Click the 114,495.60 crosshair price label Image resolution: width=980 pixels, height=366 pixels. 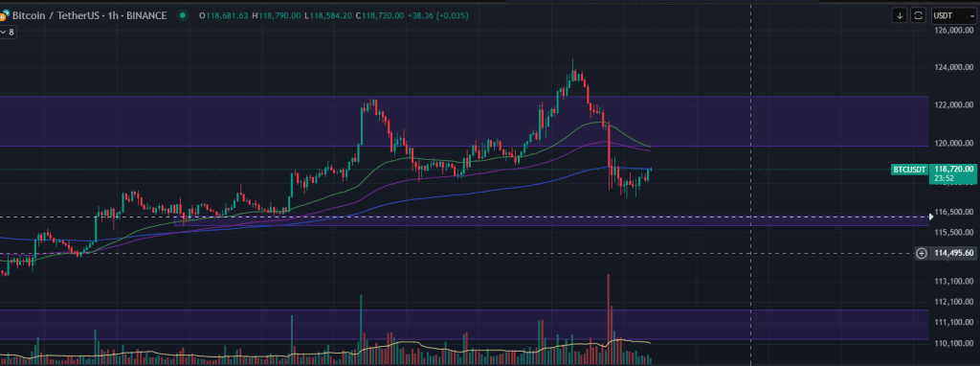click(x=954, y=253)
